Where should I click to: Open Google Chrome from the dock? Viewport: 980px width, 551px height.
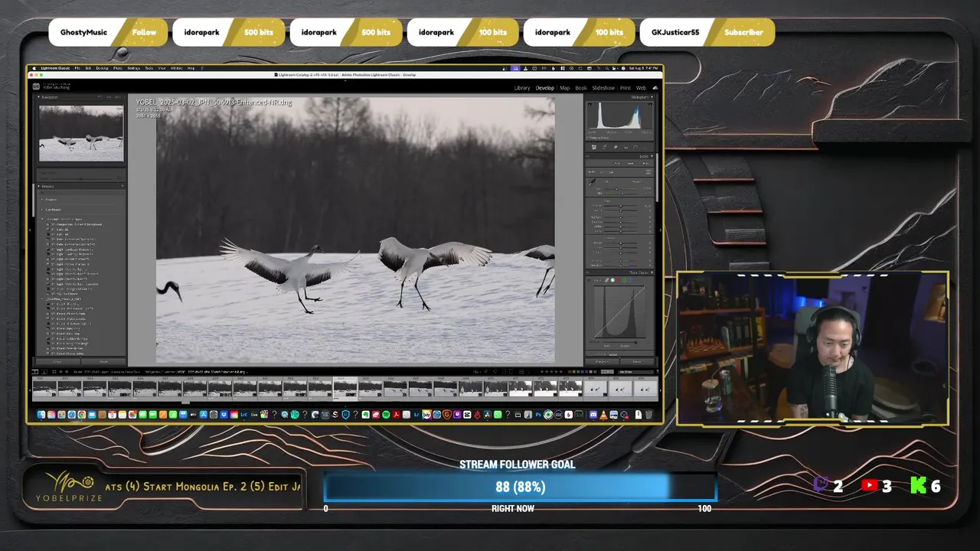click(82, 415)
